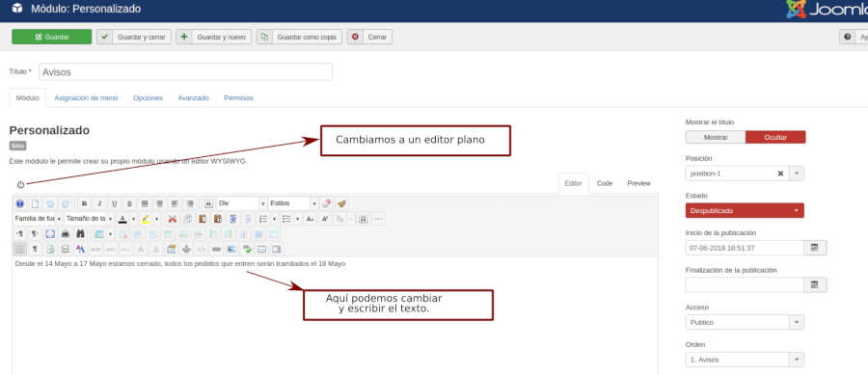Open the Estilos styles dropdown

click(293, 203)
